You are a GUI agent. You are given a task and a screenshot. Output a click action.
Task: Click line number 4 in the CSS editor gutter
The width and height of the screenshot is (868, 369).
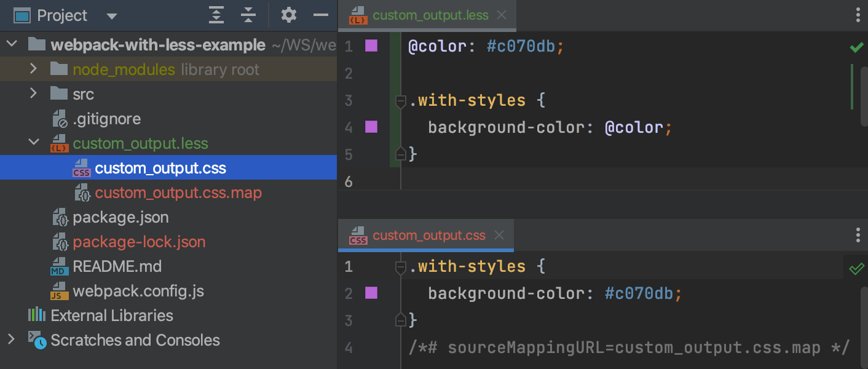348,347
